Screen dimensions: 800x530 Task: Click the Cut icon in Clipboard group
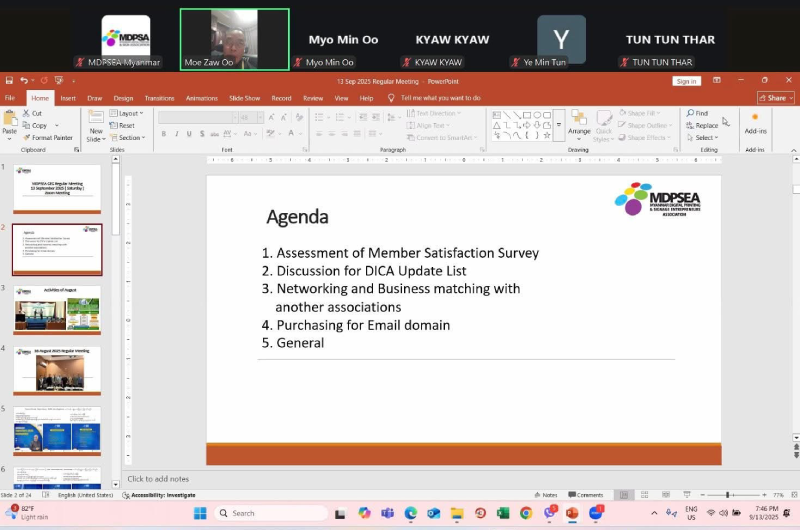(x=36, y=113)
